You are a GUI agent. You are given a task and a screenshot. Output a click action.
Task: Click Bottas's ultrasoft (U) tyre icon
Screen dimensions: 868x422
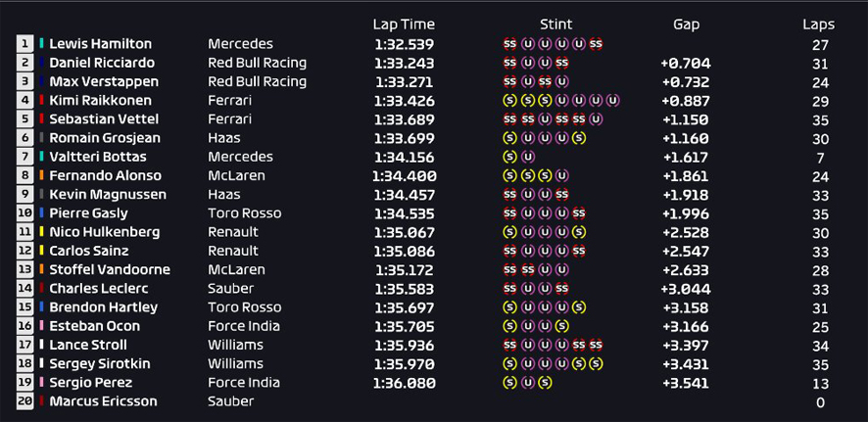pyautogui.click(x=527, y=157)
